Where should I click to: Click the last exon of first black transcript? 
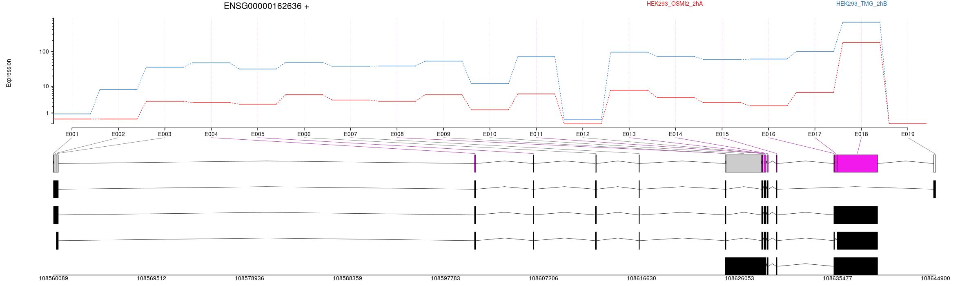(934, 189)
